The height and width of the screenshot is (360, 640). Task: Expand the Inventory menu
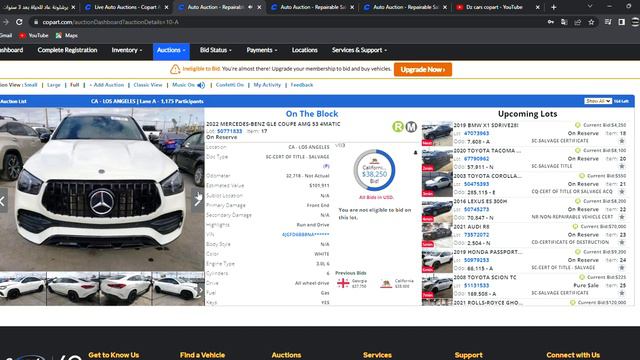pos(127,50)
